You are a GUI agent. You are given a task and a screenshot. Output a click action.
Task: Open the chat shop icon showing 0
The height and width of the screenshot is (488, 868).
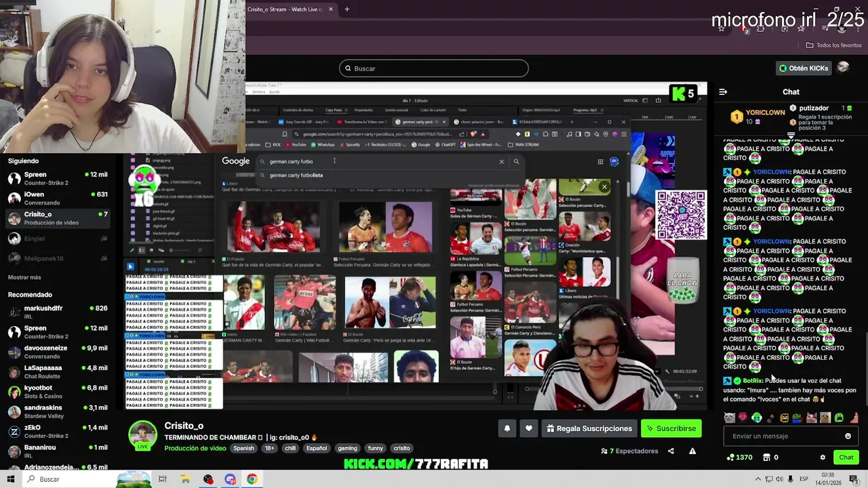pos(770,457)
